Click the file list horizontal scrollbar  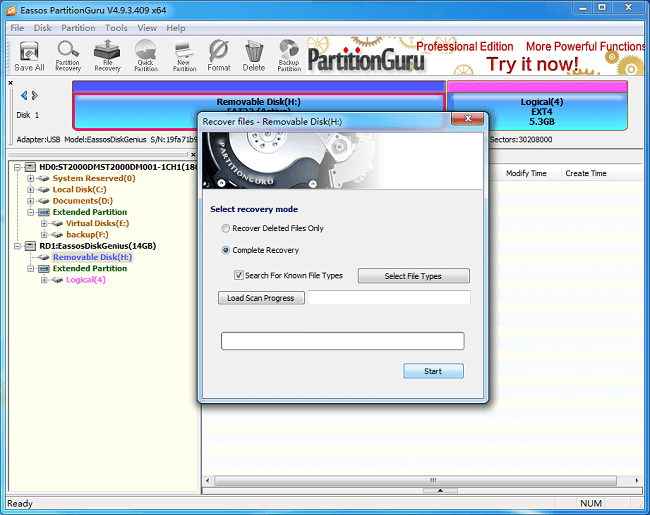[x=415, y=480]
